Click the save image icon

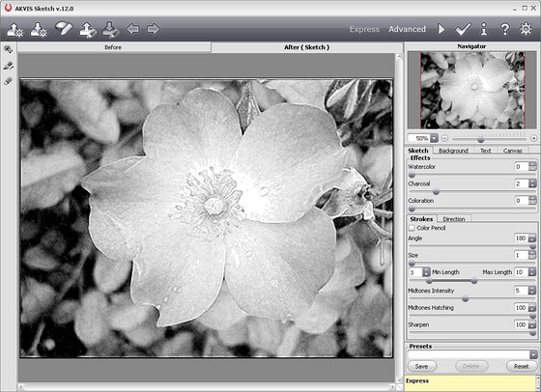[39, 29]
